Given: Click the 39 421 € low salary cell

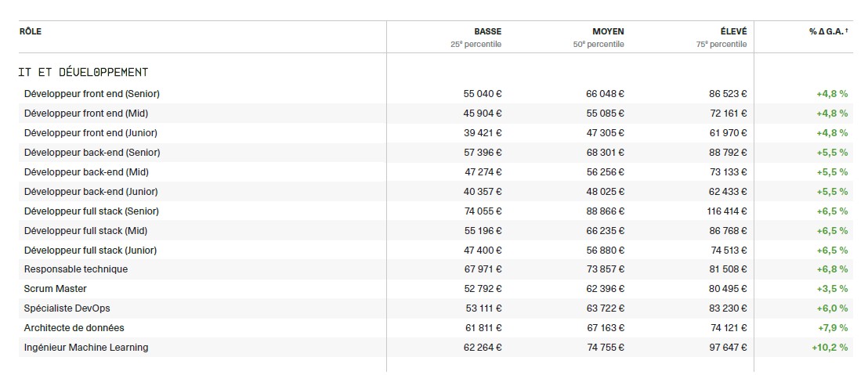Looking at the screenshot, I should click(x=483, y=133).
